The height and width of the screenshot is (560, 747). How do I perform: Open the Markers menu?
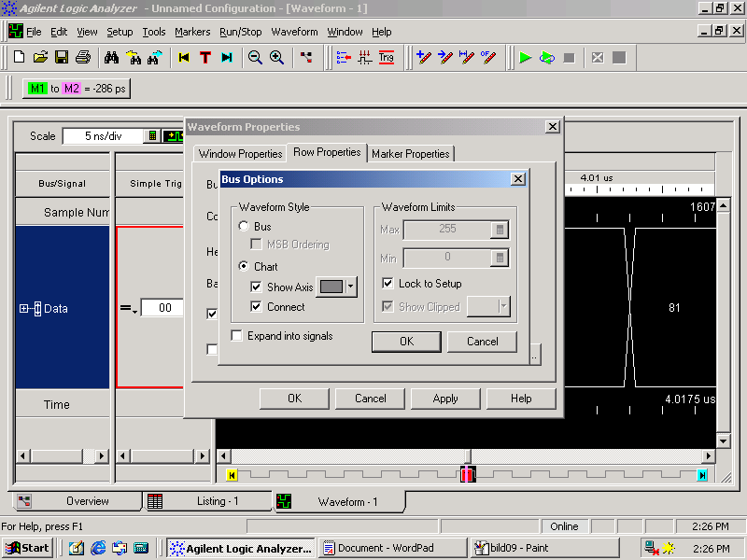click(192, 32)
